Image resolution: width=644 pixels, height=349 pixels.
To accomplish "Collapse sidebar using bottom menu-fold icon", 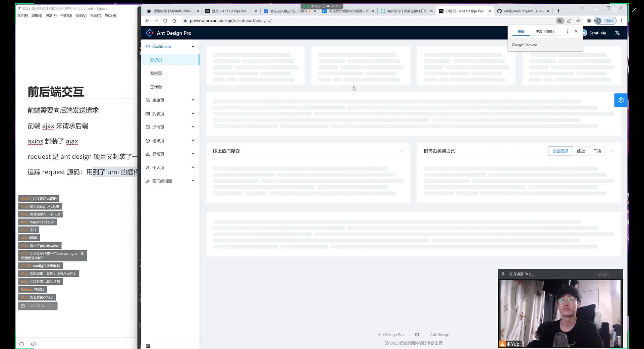I will click(x=148, y=346).
